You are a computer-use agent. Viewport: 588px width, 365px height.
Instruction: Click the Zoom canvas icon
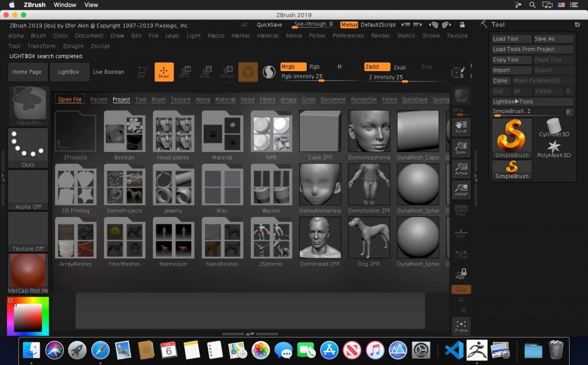461,148
